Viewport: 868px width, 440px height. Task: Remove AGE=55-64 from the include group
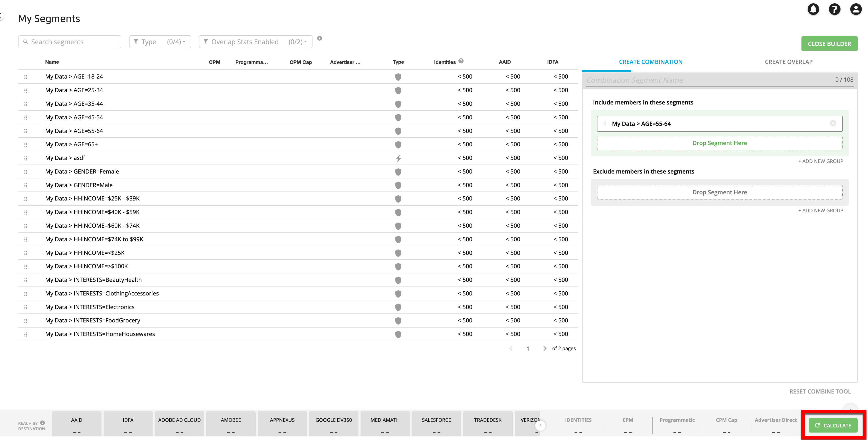(833, 123)
